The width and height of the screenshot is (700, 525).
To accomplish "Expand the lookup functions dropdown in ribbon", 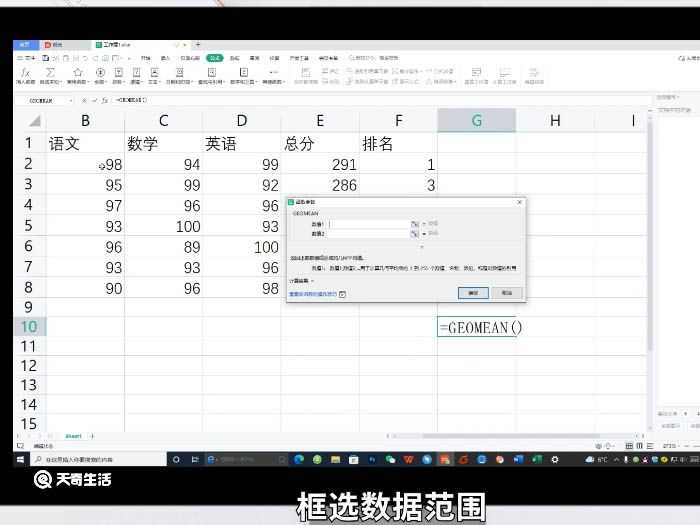I will click(x=211, y=75).
